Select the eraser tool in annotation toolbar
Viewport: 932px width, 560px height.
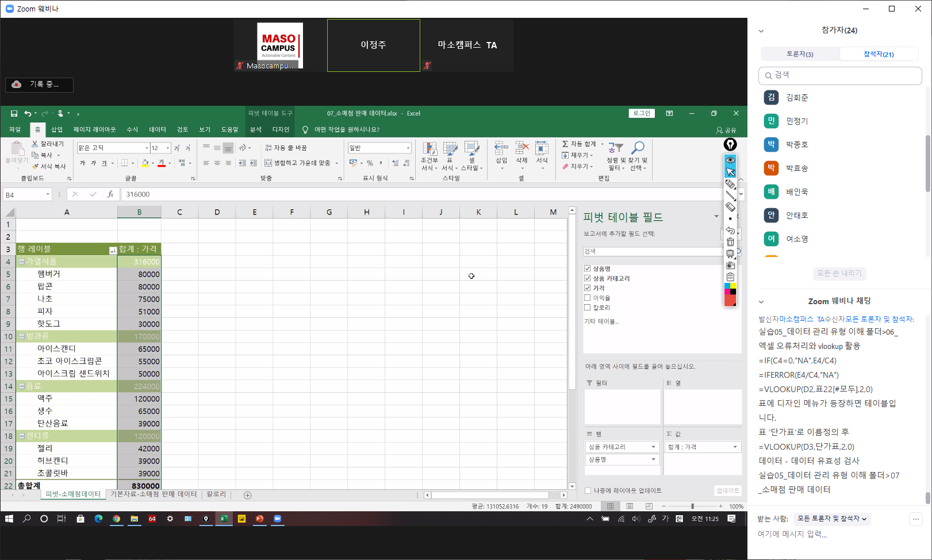click(x=730, y=207)
